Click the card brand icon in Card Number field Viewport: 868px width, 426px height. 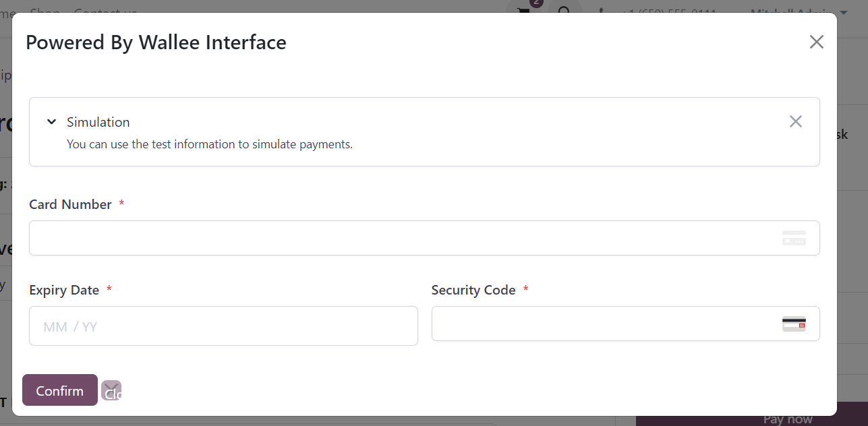click(x=794, y=238)
